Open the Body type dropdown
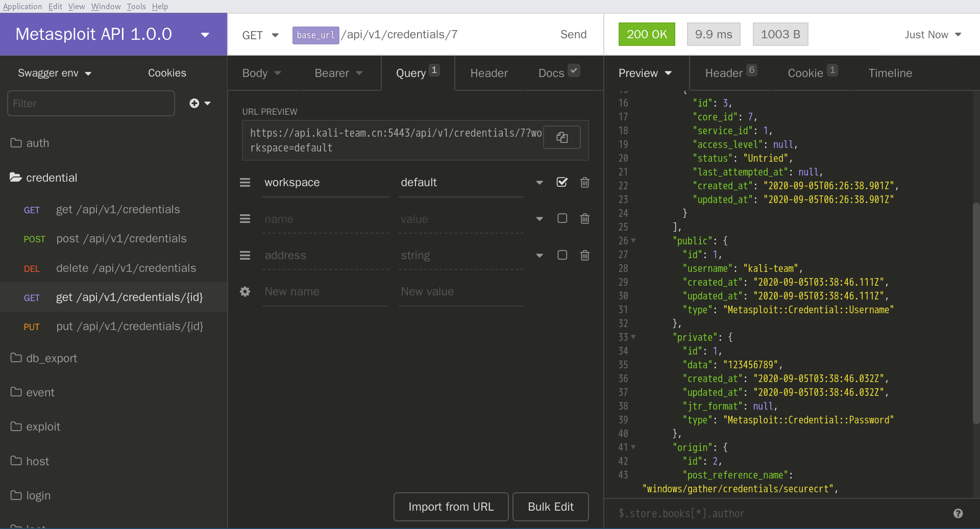The width and height of the screenshot is (980, 529). 262,73
